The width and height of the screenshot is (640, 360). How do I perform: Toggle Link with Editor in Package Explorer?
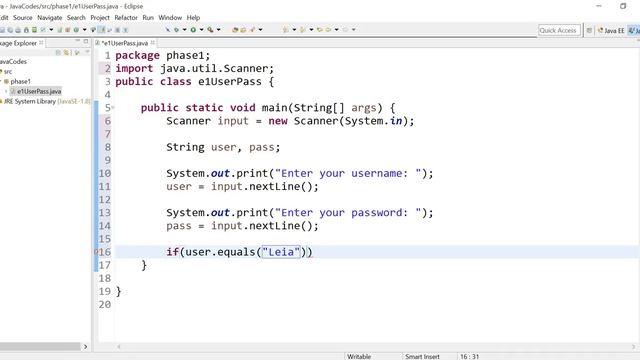click(66, 52)
